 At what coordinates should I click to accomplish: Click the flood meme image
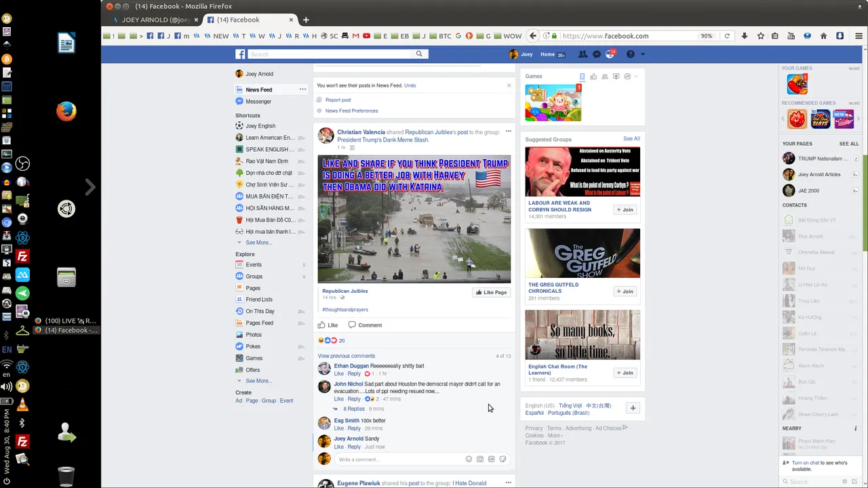coord(414,219)
